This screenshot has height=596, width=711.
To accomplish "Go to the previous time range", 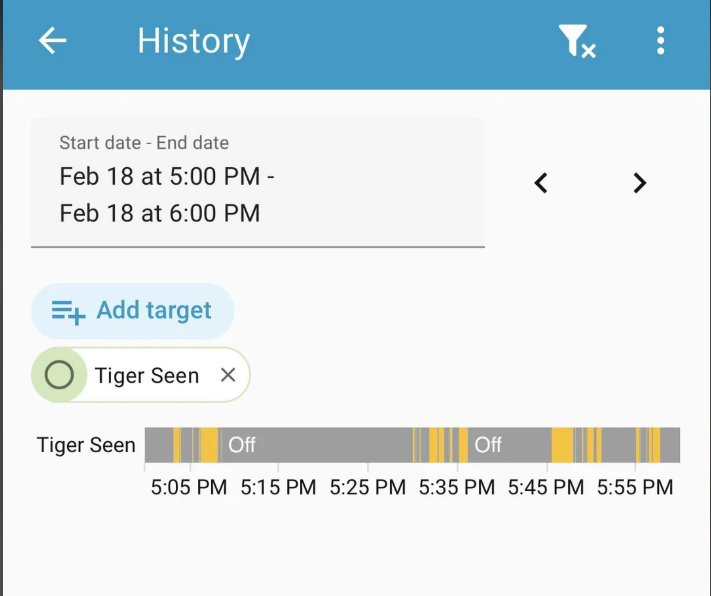I will click(541, 183).
